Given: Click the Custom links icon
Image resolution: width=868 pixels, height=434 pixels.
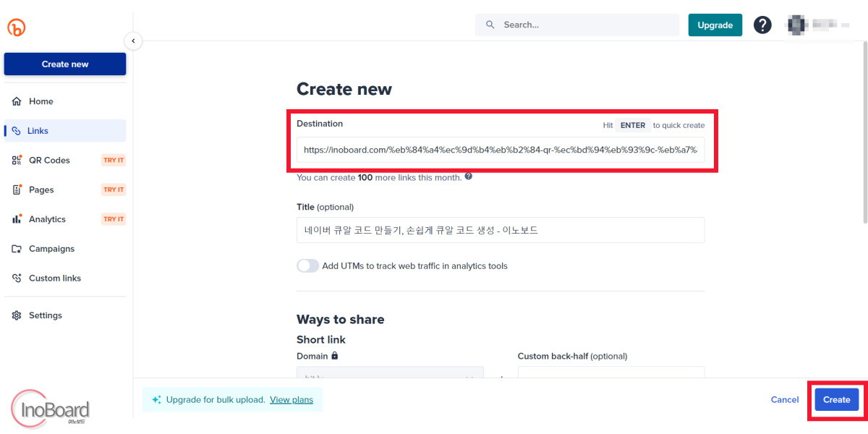Looking at the screenshot, I should click(x=17, y=278).
